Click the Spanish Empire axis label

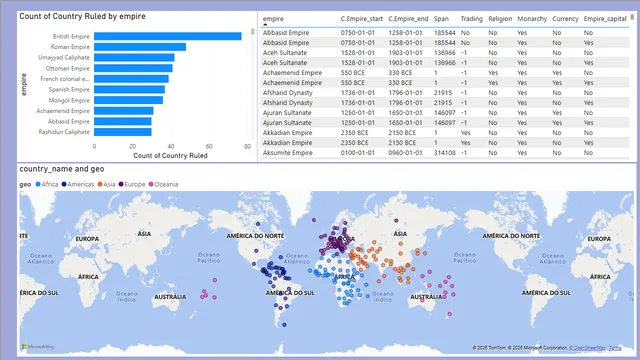tap(69, 89)
